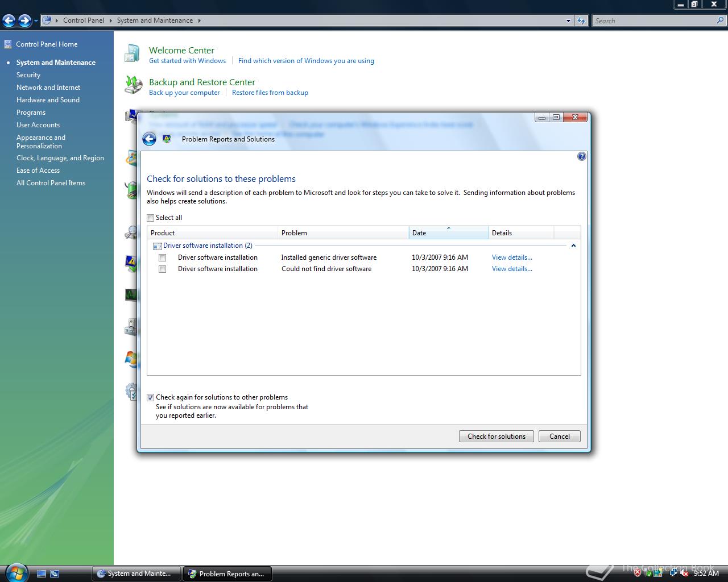Image resolution: width=728 pixels, height=582 pixels.
Task: Click the Backup and Restore Center icon
Action: [133, 85]
